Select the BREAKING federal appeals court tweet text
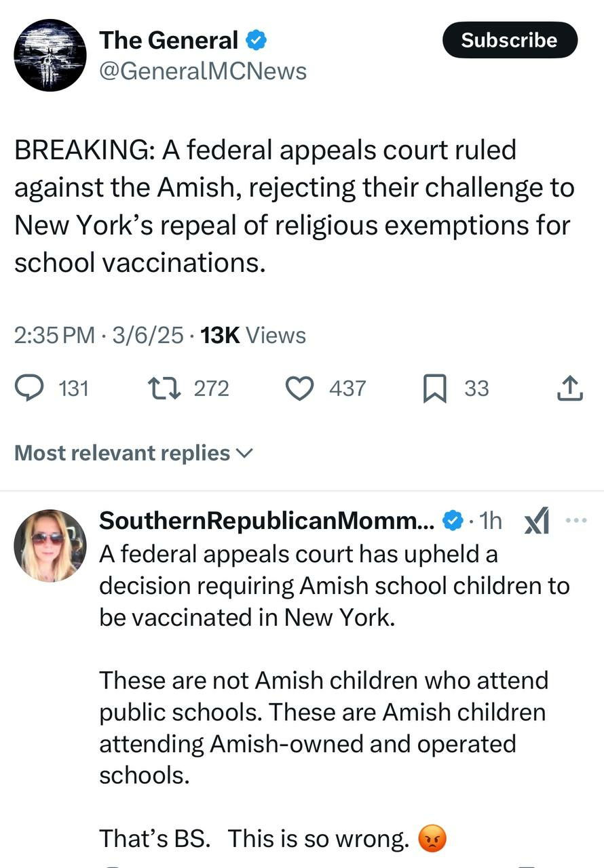Image resolution: width=604 pixels, height=868 pixels. [x=292, y=206]
